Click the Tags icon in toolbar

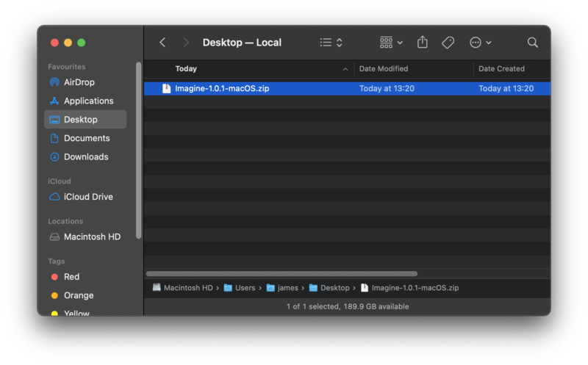pyautogui.click(x=448, y=43)
